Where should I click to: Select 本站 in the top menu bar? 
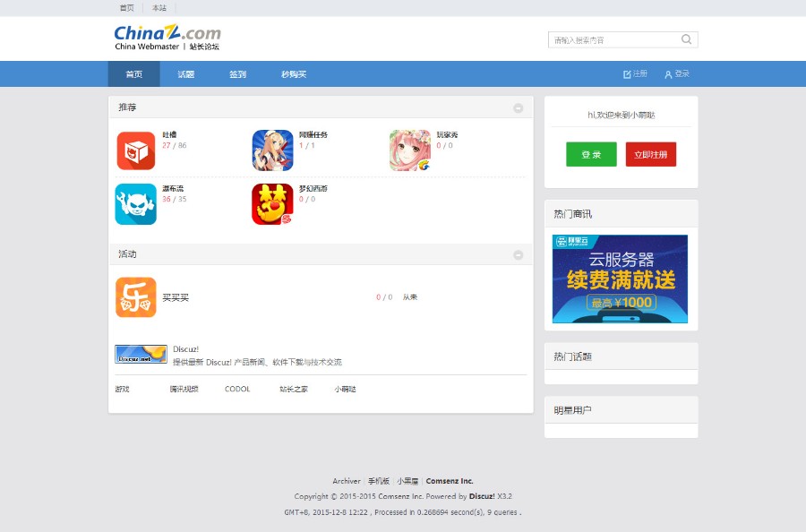pyautogui.click(x=159, y=7)
